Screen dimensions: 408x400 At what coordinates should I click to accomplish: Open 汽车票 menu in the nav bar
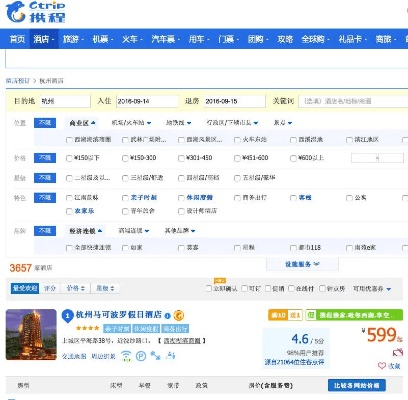point(165,39)
